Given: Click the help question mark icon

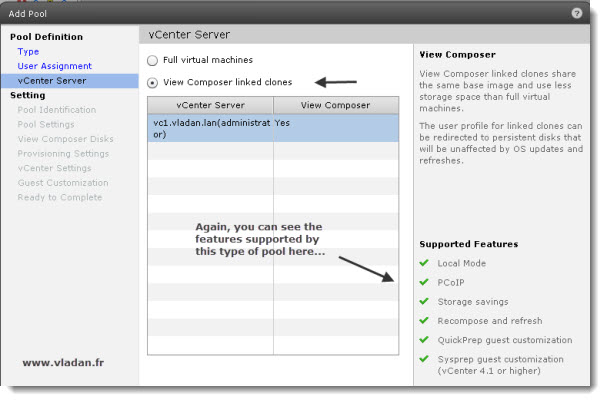Looking at the screenshot, I should [x=577, y=13].
